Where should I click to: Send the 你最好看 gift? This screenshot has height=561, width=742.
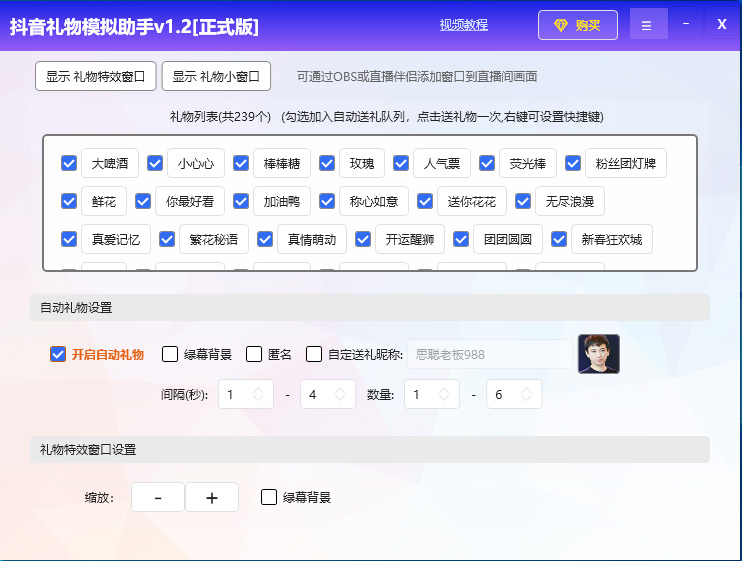point(190,201)
